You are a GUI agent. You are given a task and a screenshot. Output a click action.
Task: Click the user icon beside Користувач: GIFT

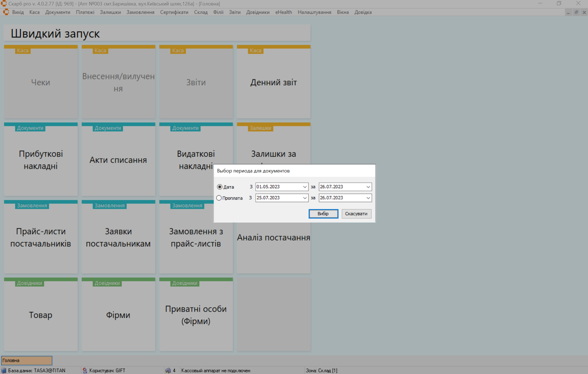(x=85, y=370)
